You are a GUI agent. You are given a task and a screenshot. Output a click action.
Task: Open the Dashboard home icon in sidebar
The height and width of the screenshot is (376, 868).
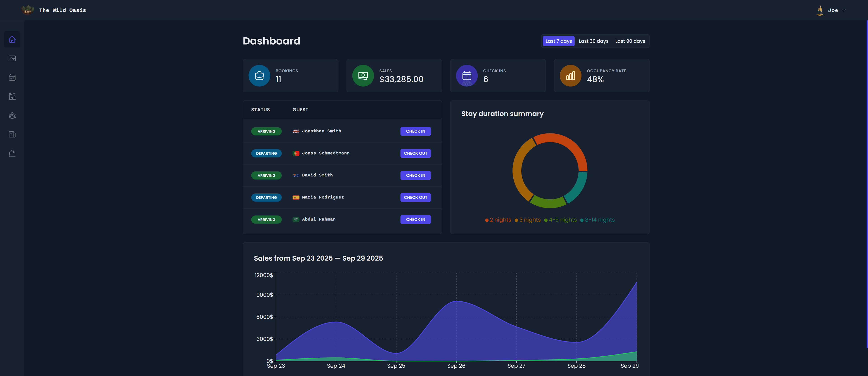(x=12, y=39)
